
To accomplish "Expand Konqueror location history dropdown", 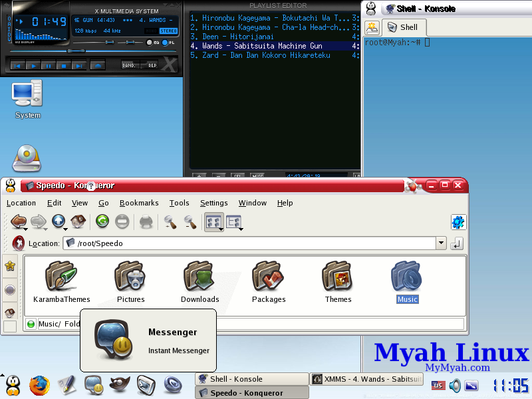I will pyautogui.click(x=441, y=243).
